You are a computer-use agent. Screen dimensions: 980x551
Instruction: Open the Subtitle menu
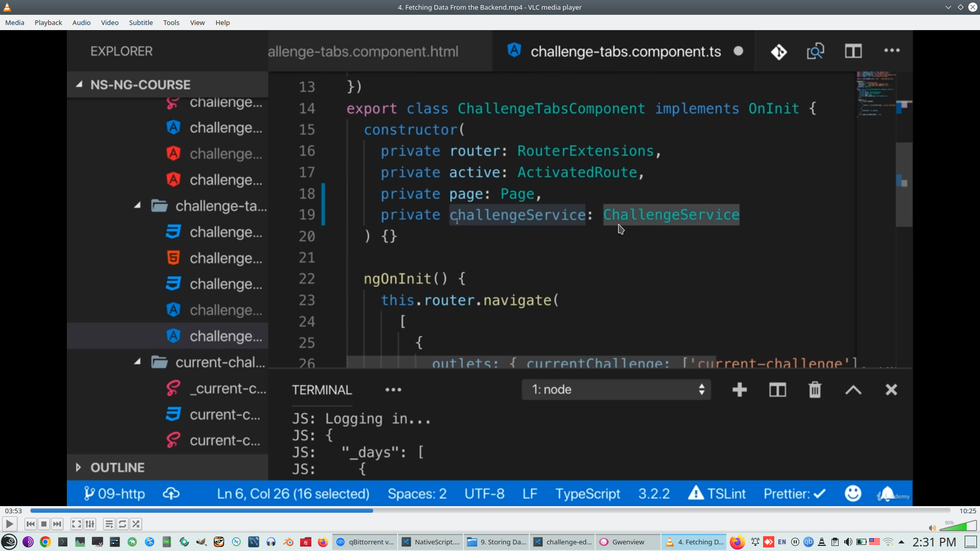coord(140,22)
